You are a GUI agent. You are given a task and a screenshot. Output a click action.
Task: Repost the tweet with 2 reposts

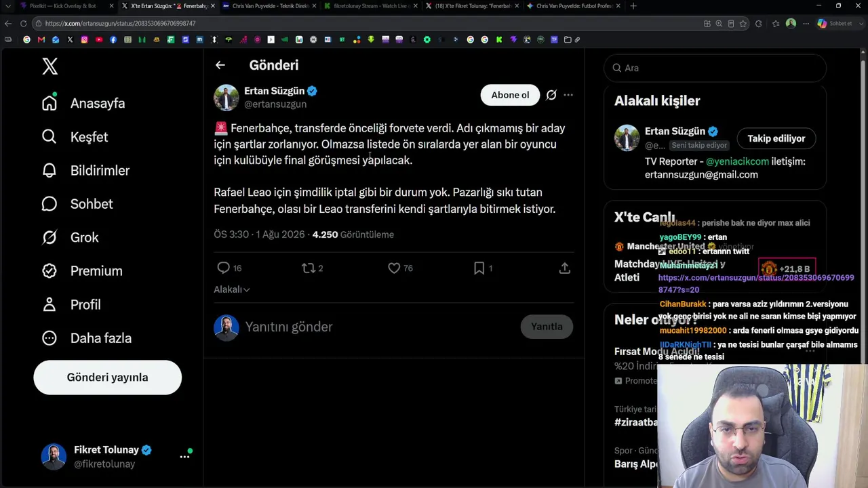[309, 268]
